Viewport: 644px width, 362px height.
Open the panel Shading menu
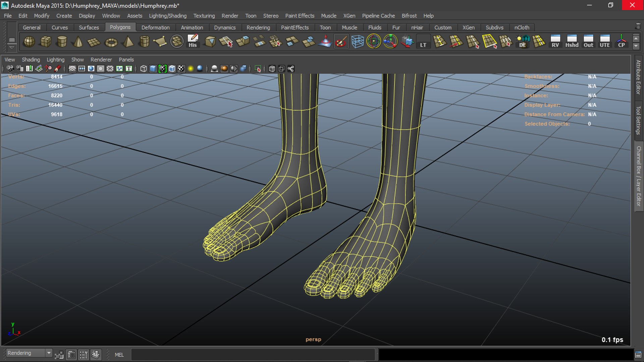[x=31, y=59]
